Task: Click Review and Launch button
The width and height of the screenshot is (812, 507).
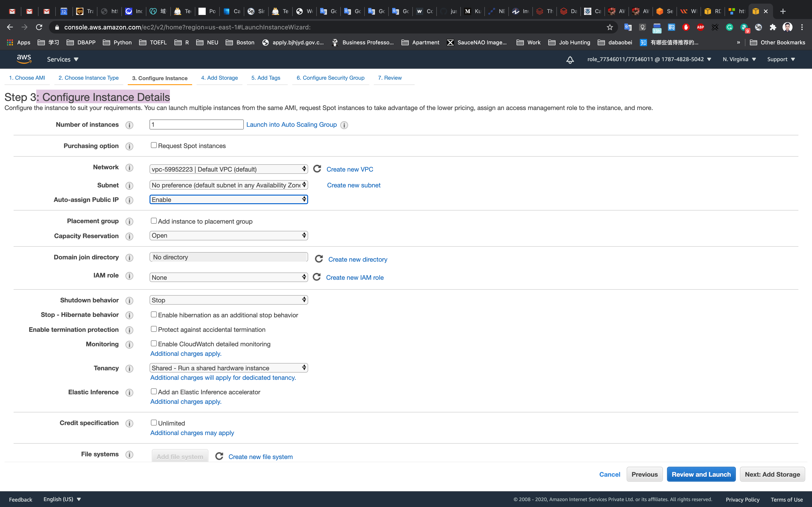Action: [x=701, y=474]
